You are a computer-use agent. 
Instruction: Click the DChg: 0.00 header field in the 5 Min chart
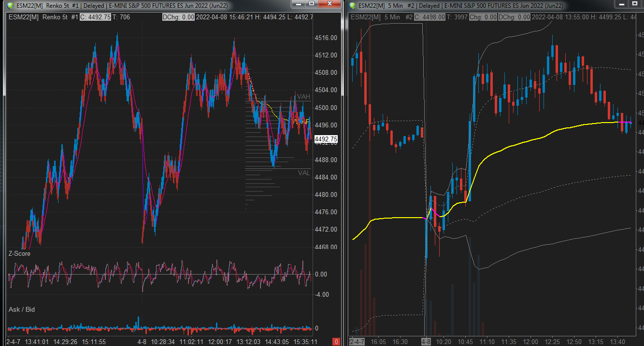pyautogui.click(x=515, y=18)
